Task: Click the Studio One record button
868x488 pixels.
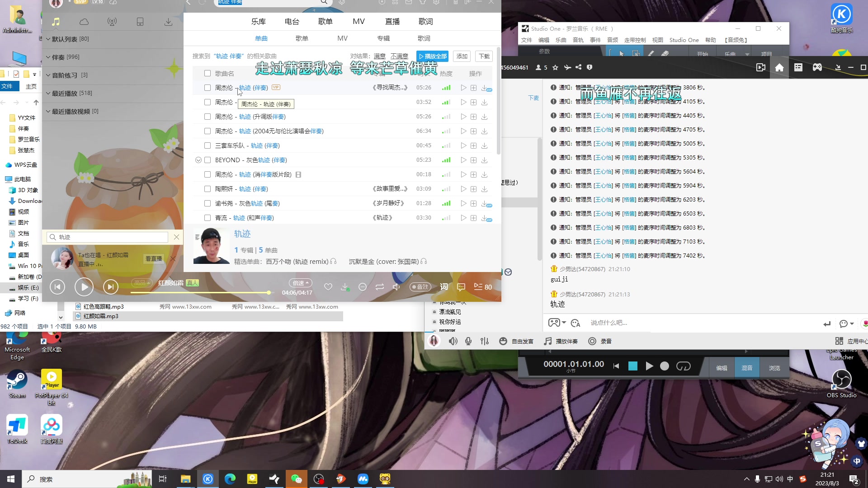Action: coord(665,366)
